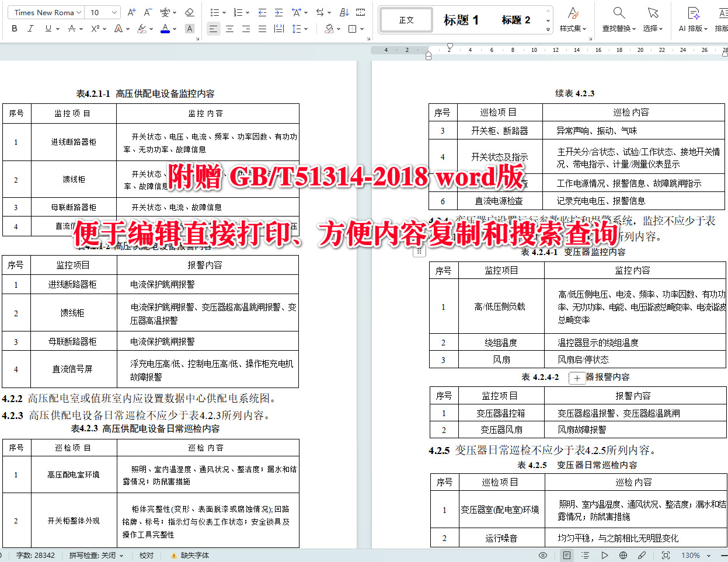Viewport: 728px width, 562px height.
Task: Increase font size with A+ icon
Action: pos(131,12)
